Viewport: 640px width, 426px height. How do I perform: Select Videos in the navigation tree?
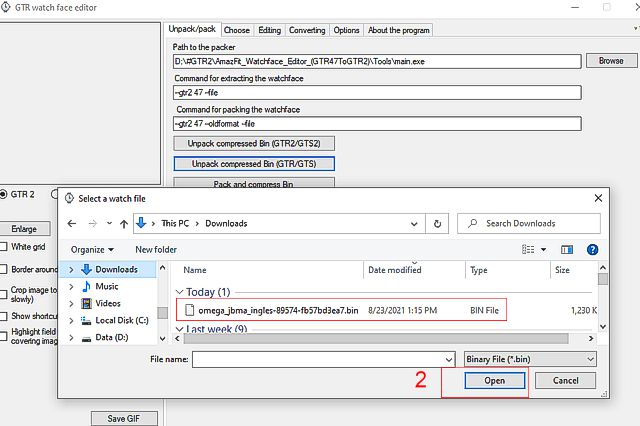click(x=108, y=303)
